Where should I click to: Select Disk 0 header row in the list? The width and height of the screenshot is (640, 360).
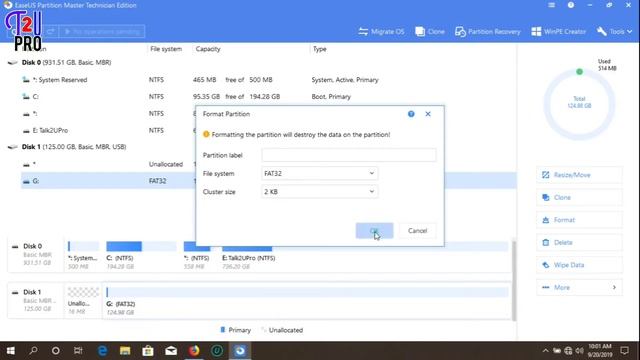[261, 62]
